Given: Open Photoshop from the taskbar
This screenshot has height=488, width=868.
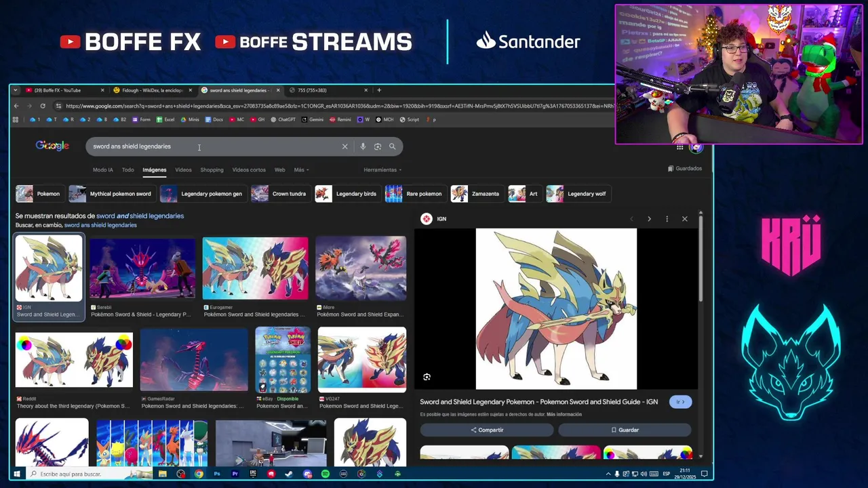Looking at the screenshot, I should point(217,474).
